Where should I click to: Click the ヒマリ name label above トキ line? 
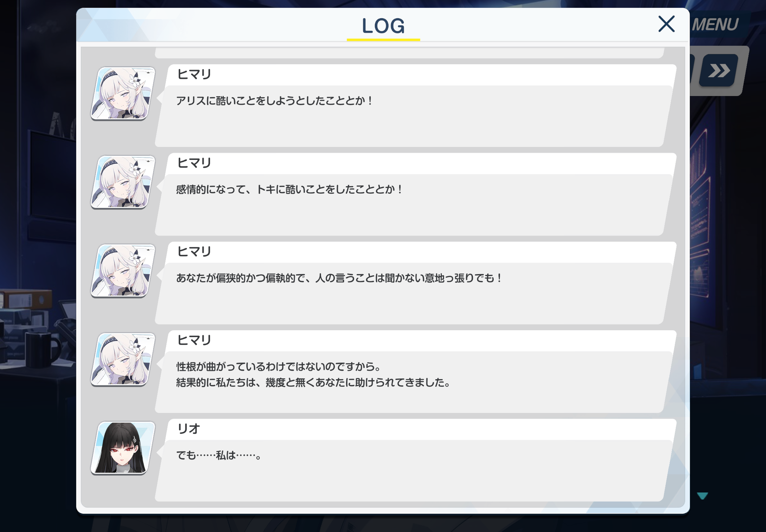[194, 163]
